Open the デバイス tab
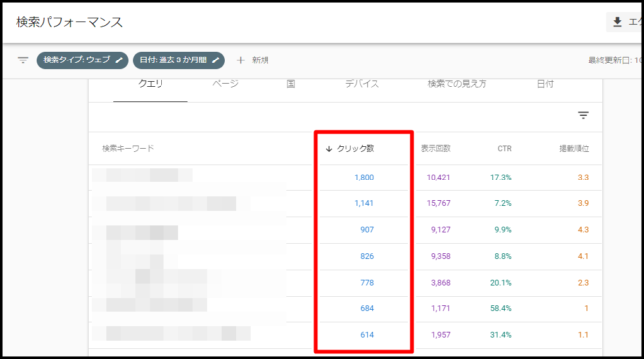Viewport: 644px width, 359px height. pyautogui.click(x=362, y=84)
